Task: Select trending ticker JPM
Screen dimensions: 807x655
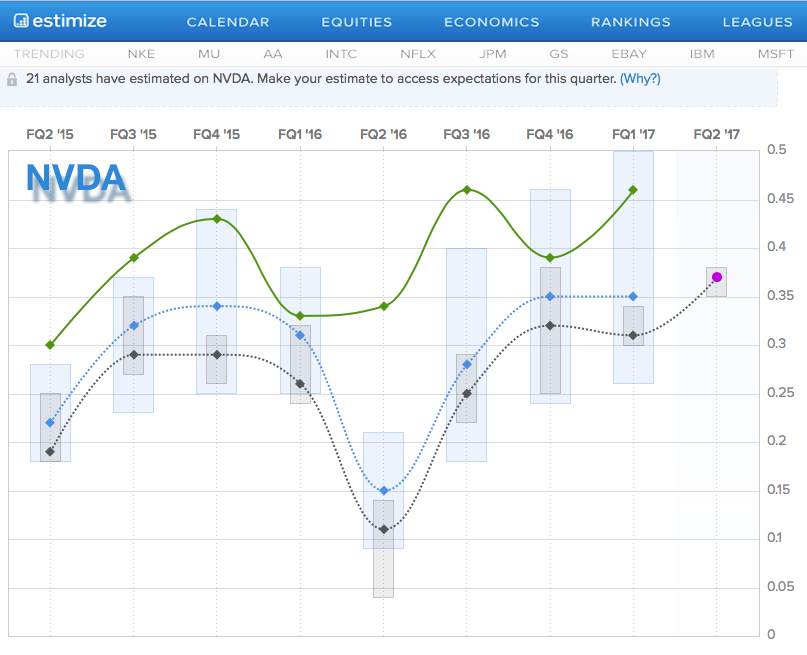Action: pyautogui.click(x=493, y=54)
